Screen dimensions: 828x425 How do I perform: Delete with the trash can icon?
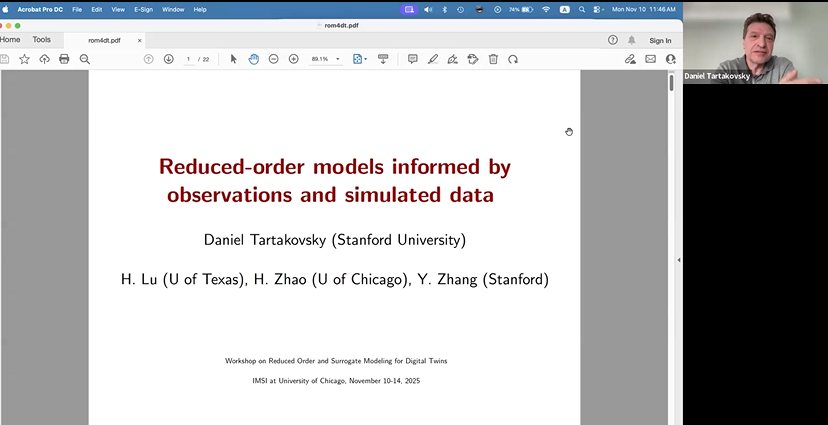pos(493,59)
